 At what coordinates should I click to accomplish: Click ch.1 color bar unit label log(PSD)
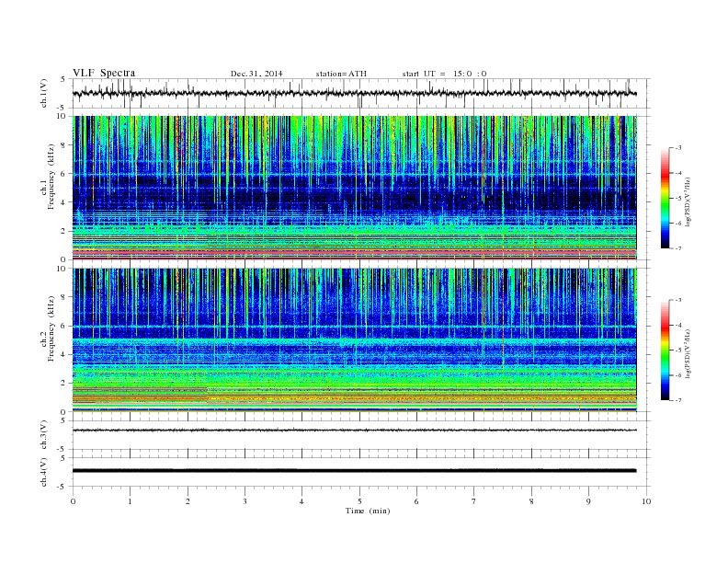(x=688, y=201)
